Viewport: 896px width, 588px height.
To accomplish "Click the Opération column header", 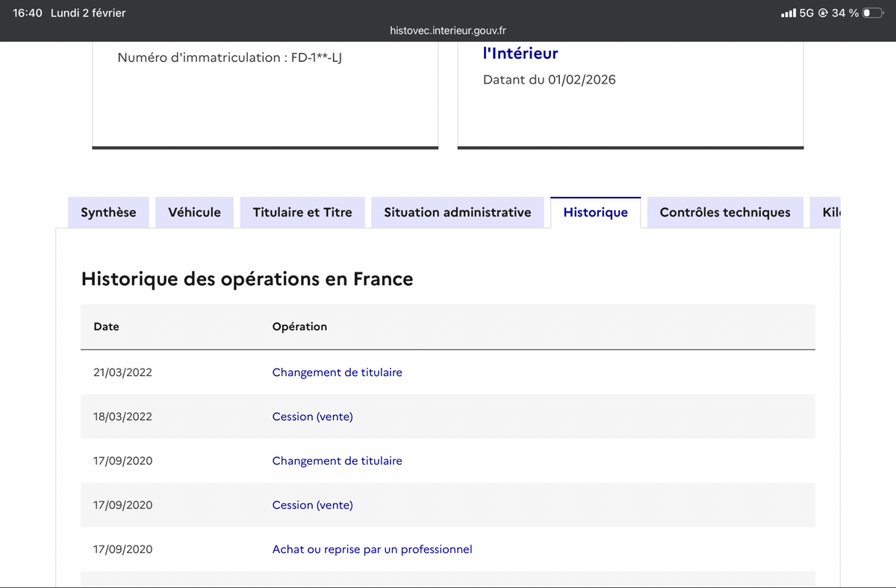I will tap(299, 327).
